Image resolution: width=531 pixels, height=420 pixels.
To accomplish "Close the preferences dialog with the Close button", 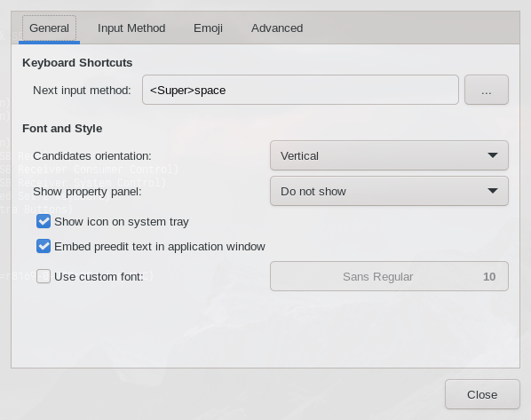I will [x=482, y=394].
